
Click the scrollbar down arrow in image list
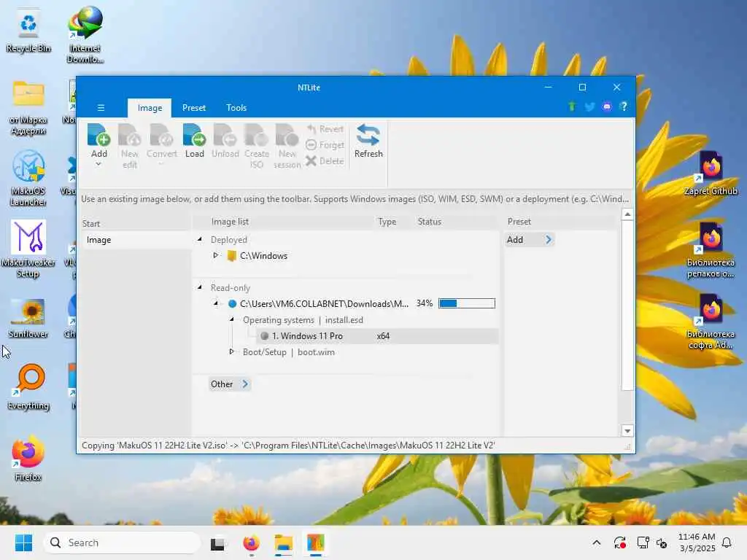(x=627, y=431)
